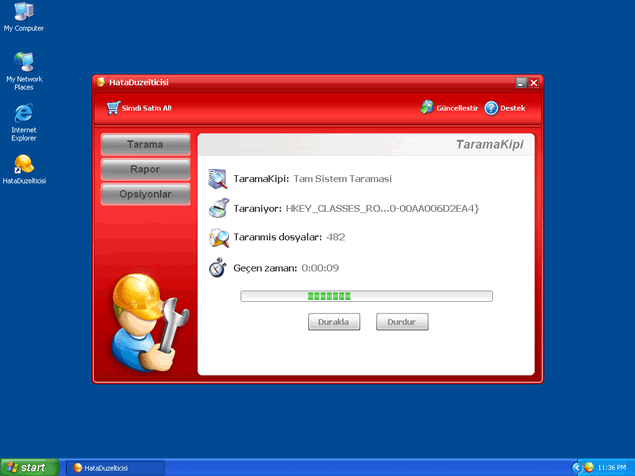Click the shopping cart icon

[x=113, y=108]
